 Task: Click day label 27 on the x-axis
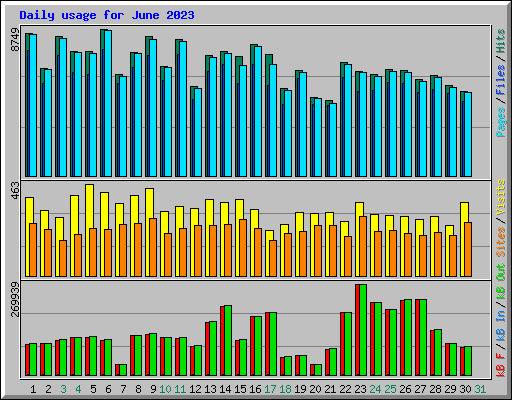coord(420,389)
